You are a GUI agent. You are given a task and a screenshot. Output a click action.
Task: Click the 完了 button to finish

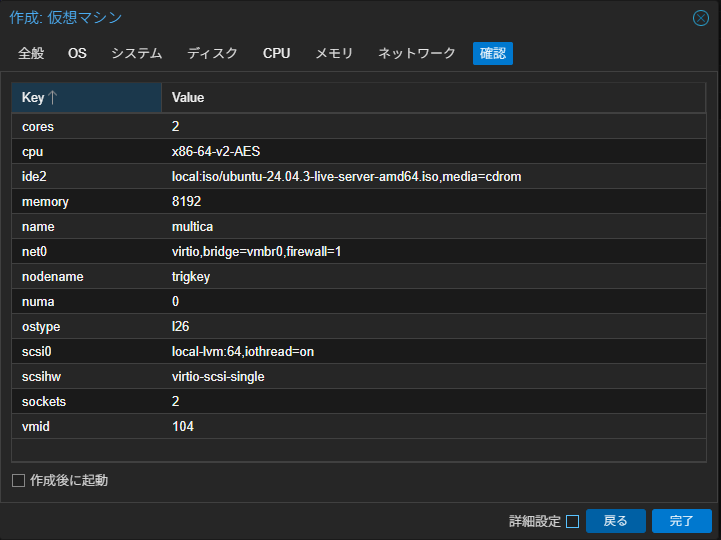(682, 521)
